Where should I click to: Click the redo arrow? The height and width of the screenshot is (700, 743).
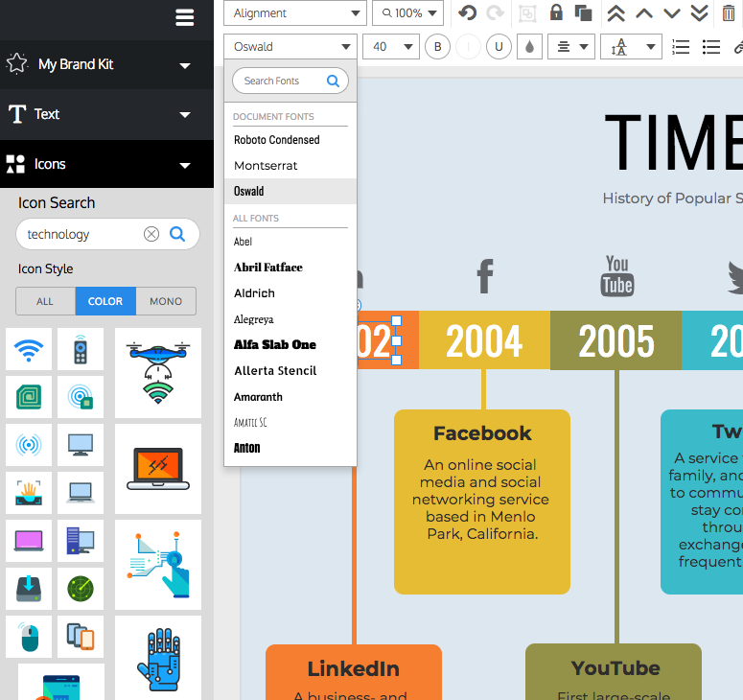click(x=496, y=12)
